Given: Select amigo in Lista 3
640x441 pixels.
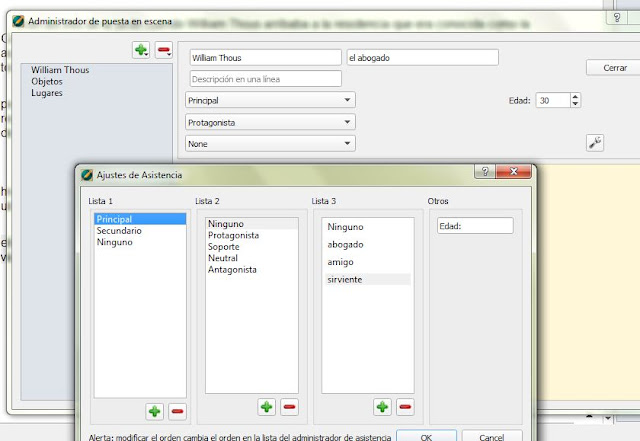Looking at the screenshot, I should pyautogui.click(x=368, y=262).
